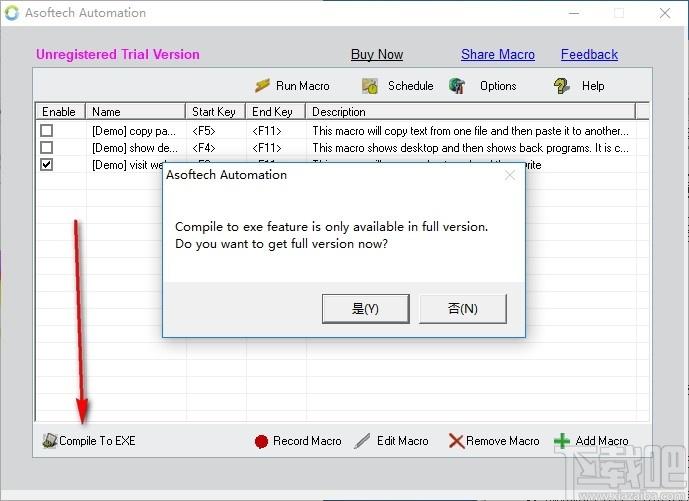
Task: Open the Feedback link
Action: pyautogui.click(x=589, y=54)
